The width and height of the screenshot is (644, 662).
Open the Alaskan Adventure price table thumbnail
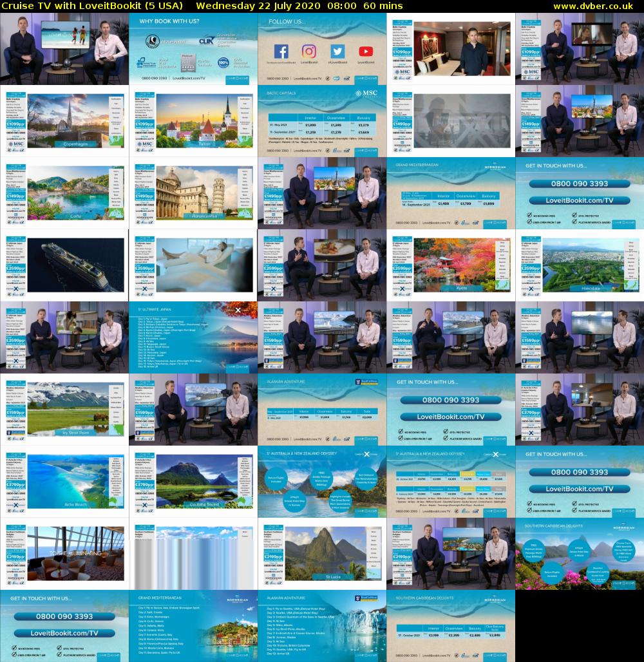click(322, 409)
